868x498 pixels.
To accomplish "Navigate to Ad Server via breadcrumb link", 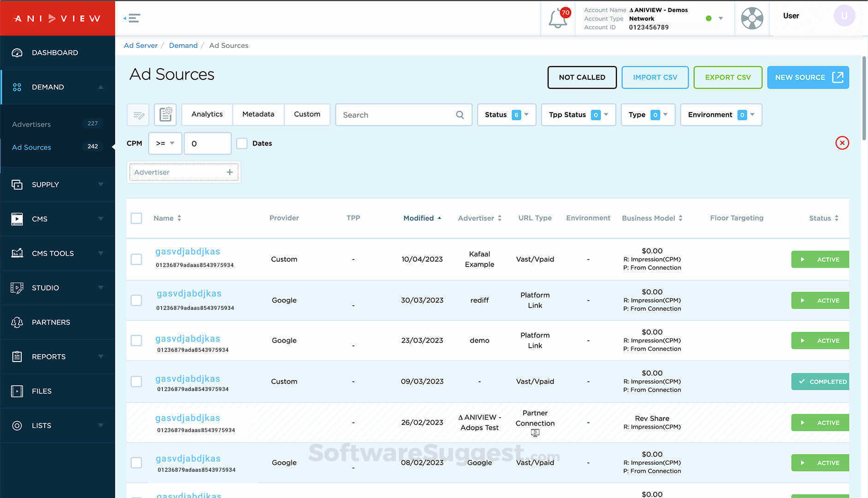I will click(x=141, y=45).
